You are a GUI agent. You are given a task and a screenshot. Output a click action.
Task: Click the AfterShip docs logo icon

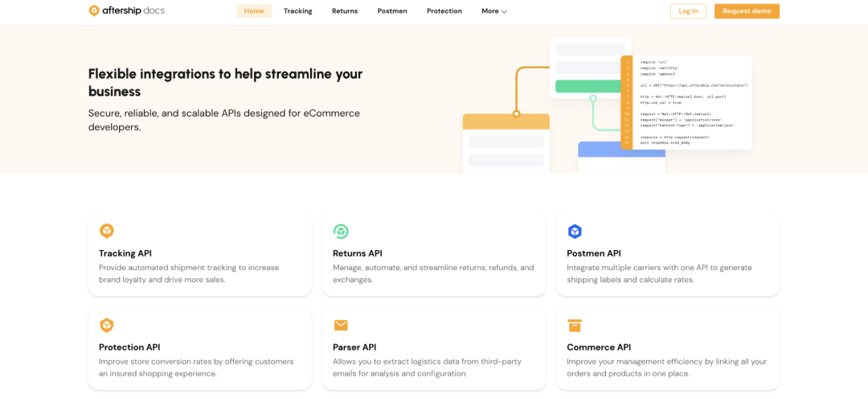click(x=95, y=10)
